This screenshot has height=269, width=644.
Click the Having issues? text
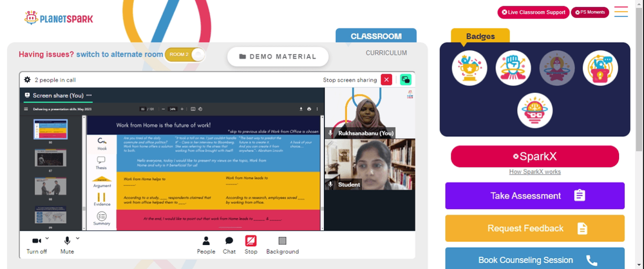tap(46, 54)
